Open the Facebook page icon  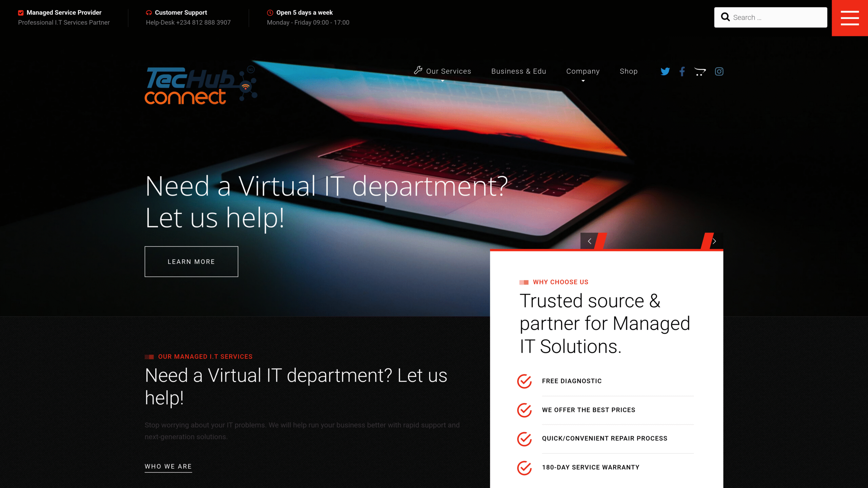pos(682,72)
